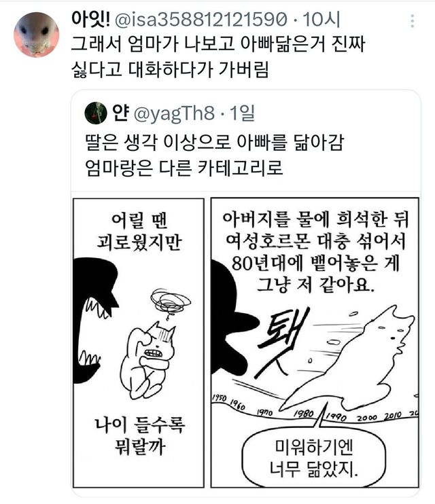The image size is (435, 504).
Task: Open the three-dot more options menu
Action: [x=412, y=21]
